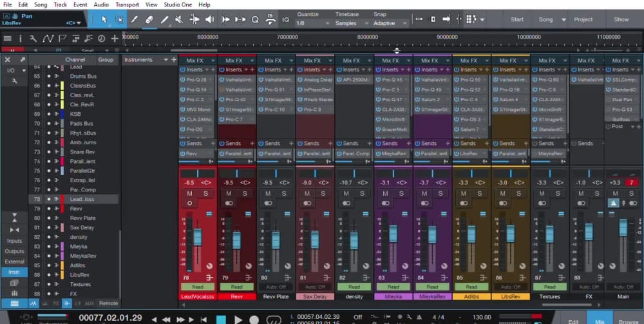
Task: Choose the Eraser tool
Action: [149, 19]
